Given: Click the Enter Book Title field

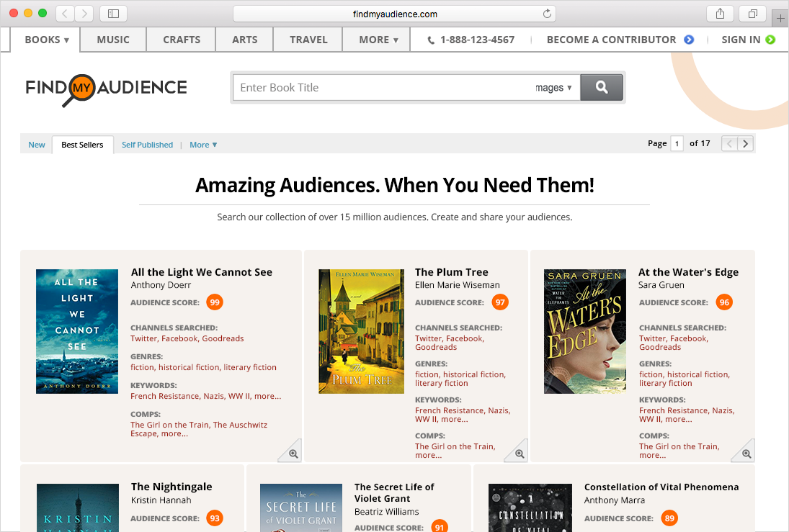Looking at the screenshot, I should (x=382, y=88).
